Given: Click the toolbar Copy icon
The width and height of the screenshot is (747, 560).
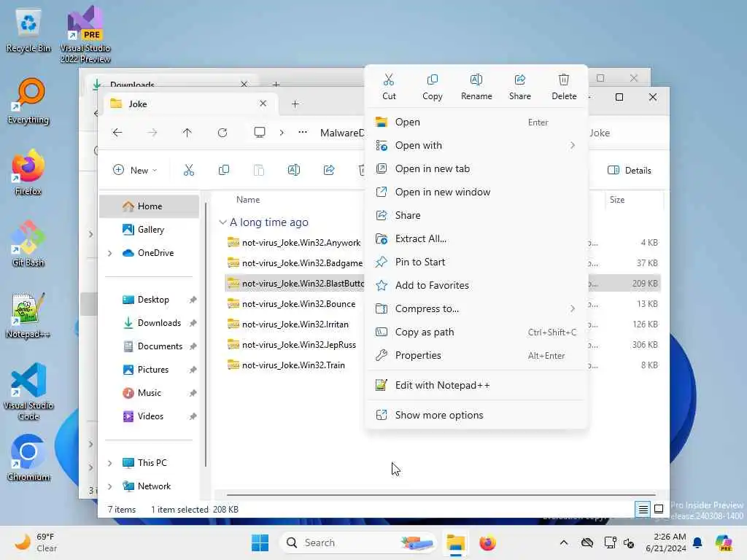Looking at the screenshot, I should (x=224, y=170).
